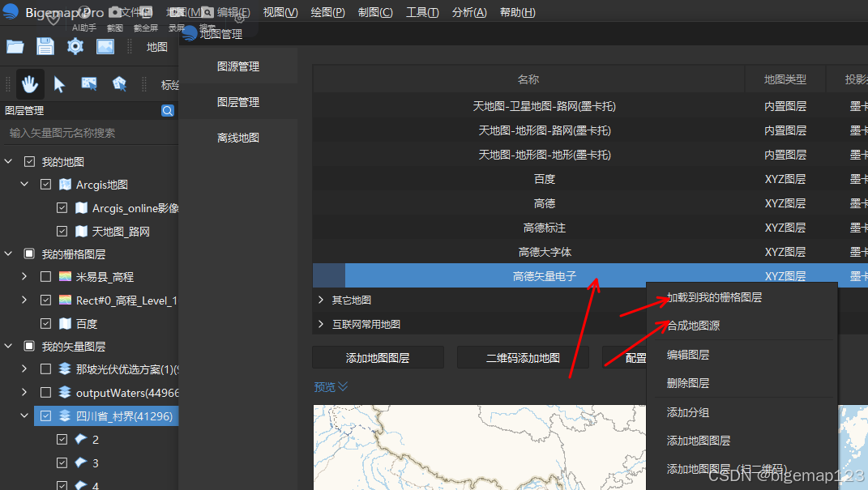
Task: Toggle the 我的矢量图层 group checkbox
Action: coord(29,346)
